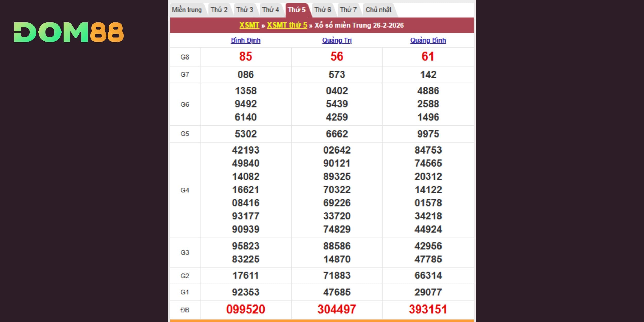
Task: Follow the XSMT breadcrumb link
Action: [x=249, y=25]
